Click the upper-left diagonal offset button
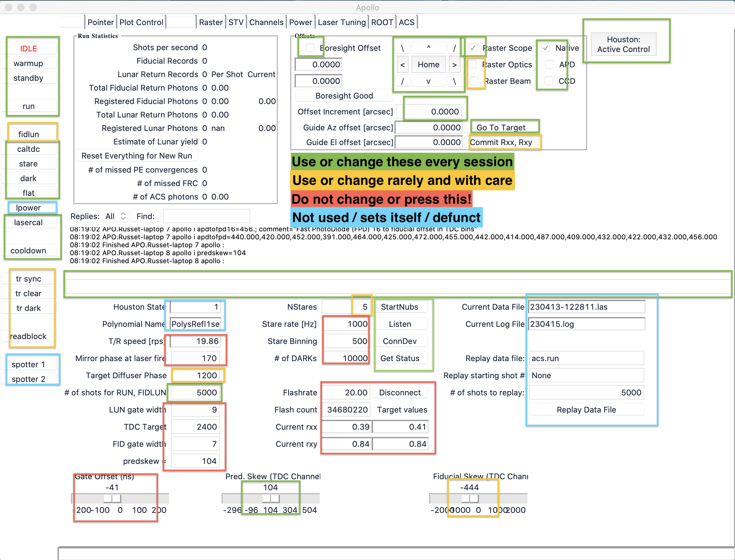Viewport: 735px width, 560px height. (x=403, y=48)
